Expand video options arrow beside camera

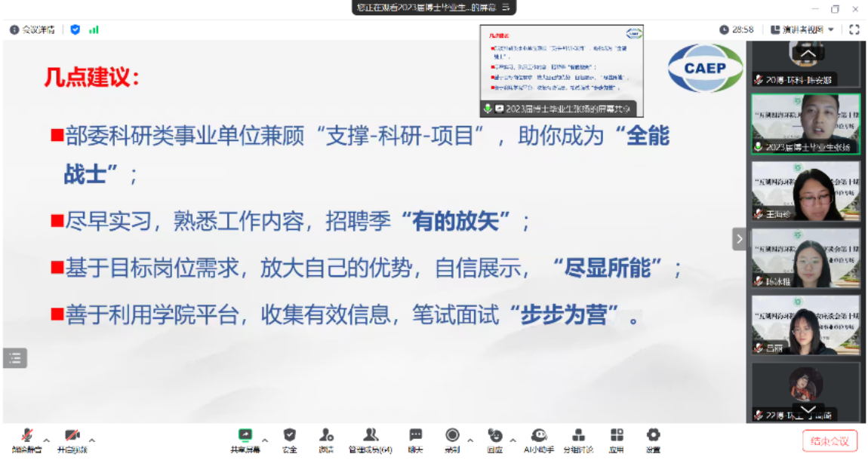click(92, 440)
